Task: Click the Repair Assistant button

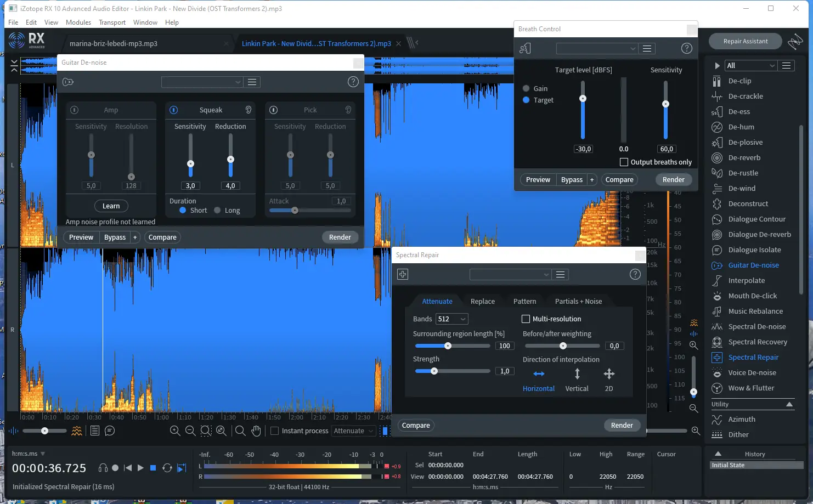Action: click(x=746, y=41)
